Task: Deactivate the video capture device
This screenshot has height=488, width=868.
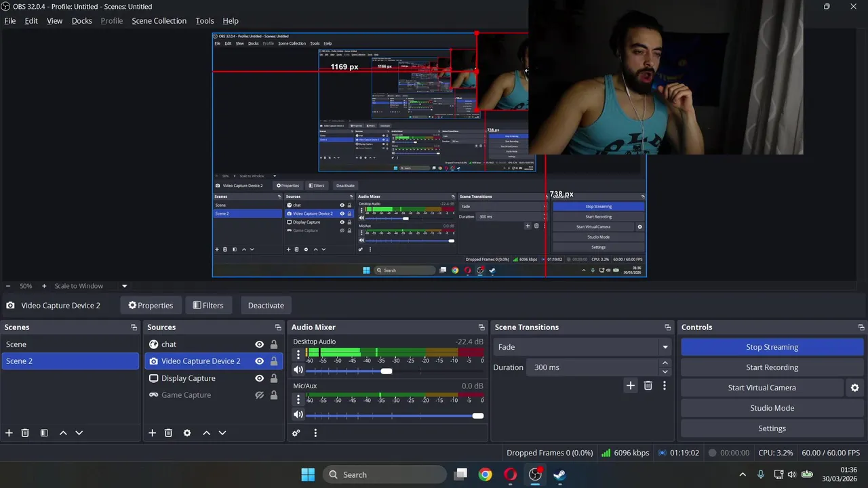Action: tap(266, 305)
